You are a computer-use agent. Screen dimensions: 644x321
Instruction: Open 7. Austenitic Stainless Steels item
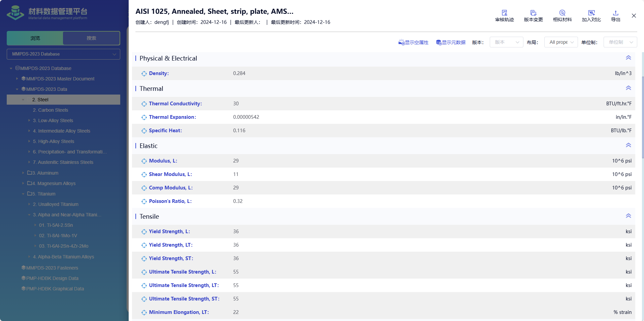point(63,162)
